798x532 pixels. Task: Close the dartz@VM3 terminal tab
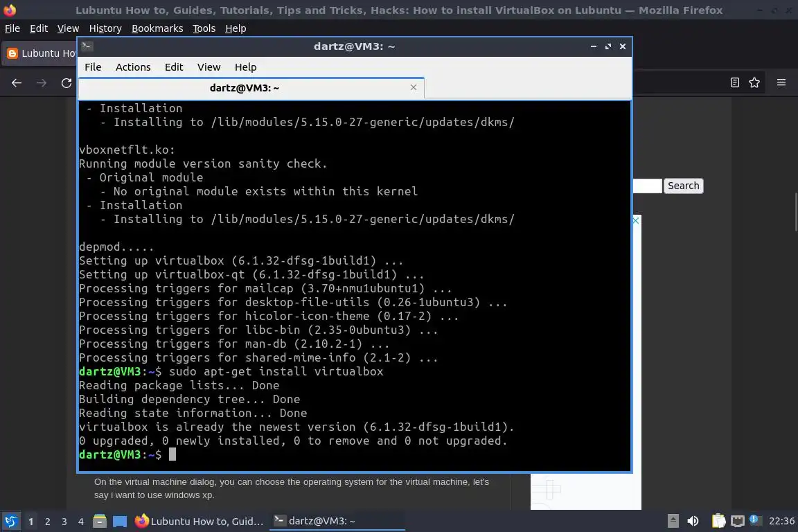(414, 87)
